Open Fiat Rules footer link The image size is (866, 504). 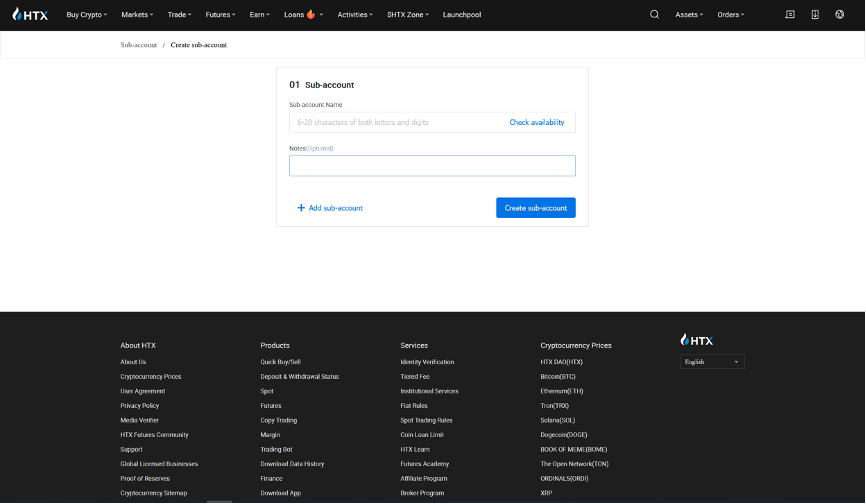point(414,405)
